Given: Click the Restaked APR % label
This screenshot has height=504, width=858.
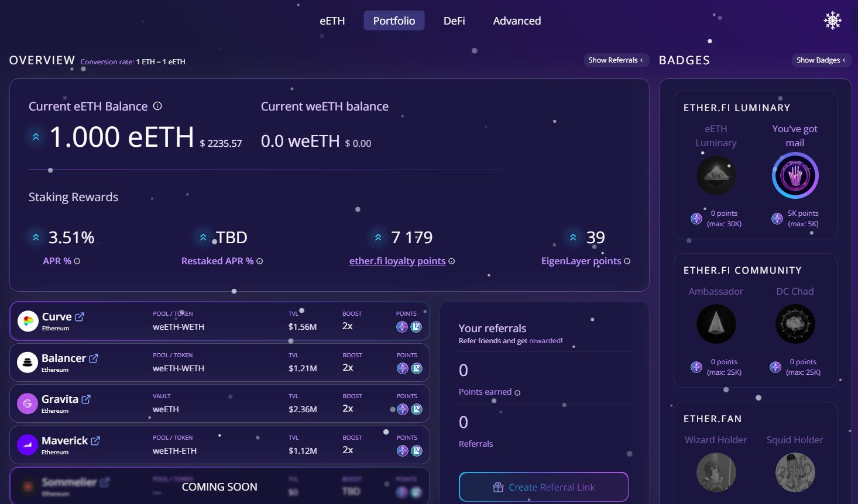Looking at the screenshot, I should (x=217, y=261).
